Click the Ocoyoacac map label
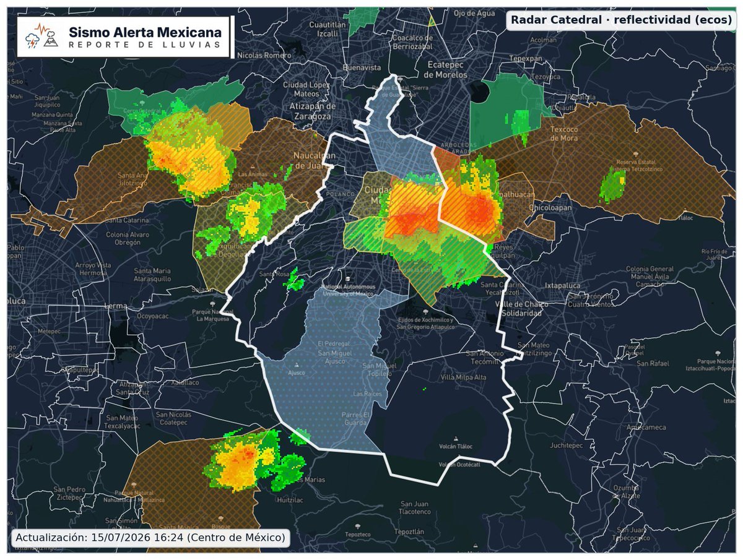743x560 pixels. 152,316
